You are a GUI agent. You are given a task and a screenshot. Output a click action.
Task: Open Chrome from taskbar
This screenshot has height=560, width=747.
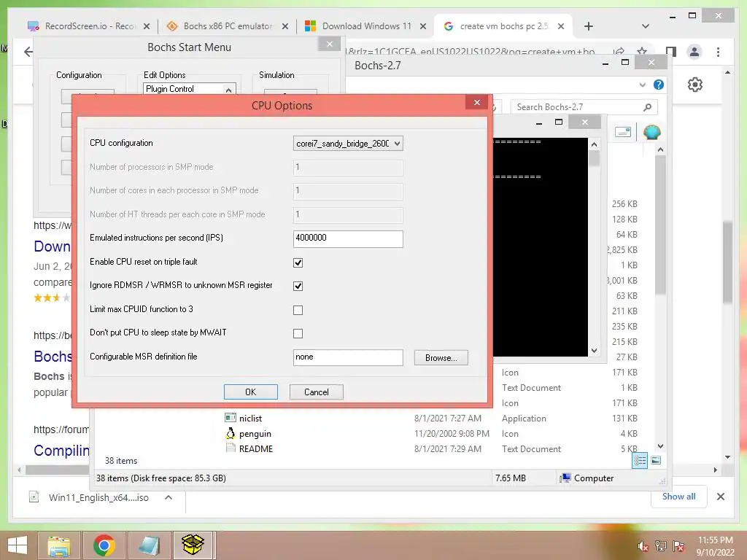point(104,545)
